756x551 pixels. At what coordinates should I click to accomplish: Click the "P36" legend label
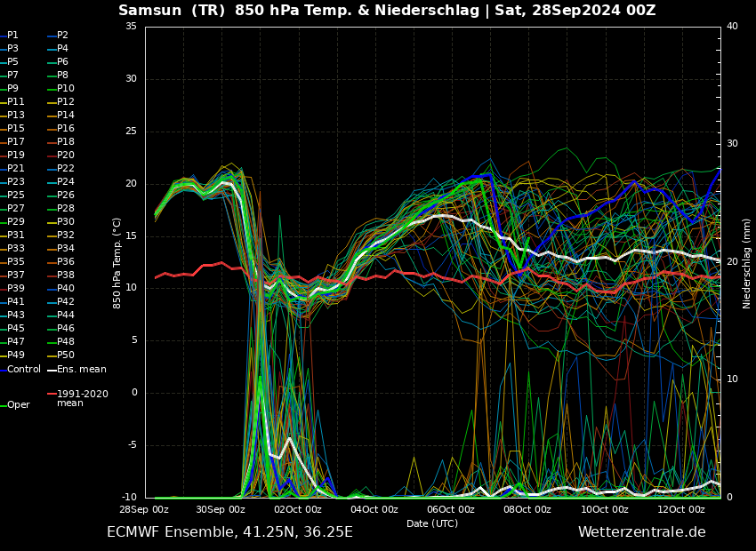[x=66, y=261]
